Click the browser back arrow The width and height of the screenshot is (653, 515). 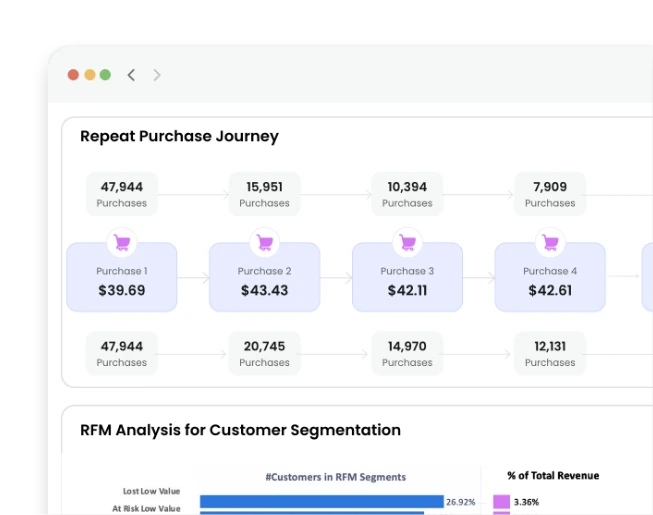pyautogui.click(x=131, y=75)
